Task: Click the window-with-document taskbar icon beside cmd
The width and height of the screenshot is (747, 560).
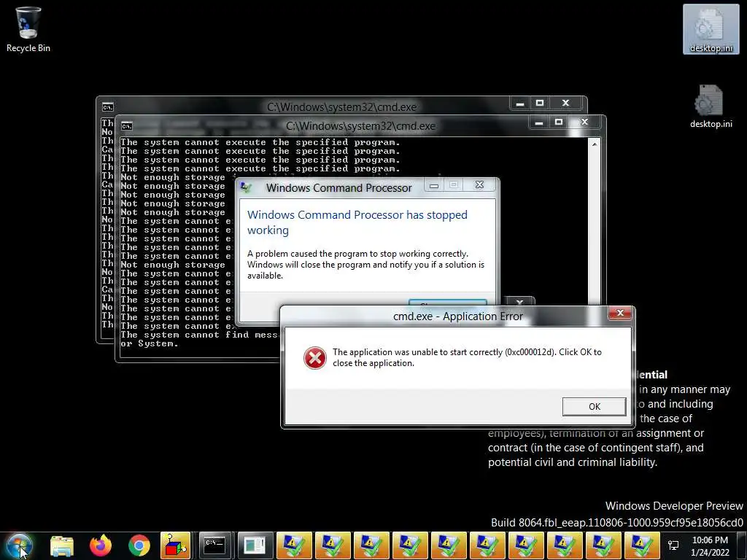Action: click(x=255, y=545)
